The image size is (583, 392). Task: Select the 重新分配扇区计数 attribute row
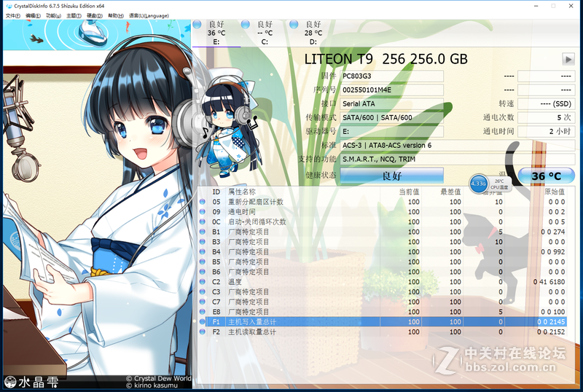(383, 202)
